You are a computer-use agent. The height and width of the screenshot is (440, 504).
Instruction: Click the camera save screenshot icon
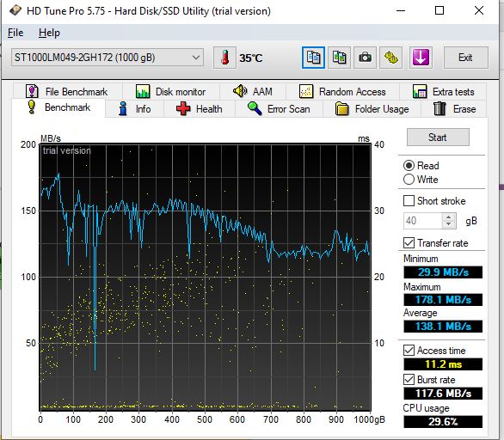point(365,58)
